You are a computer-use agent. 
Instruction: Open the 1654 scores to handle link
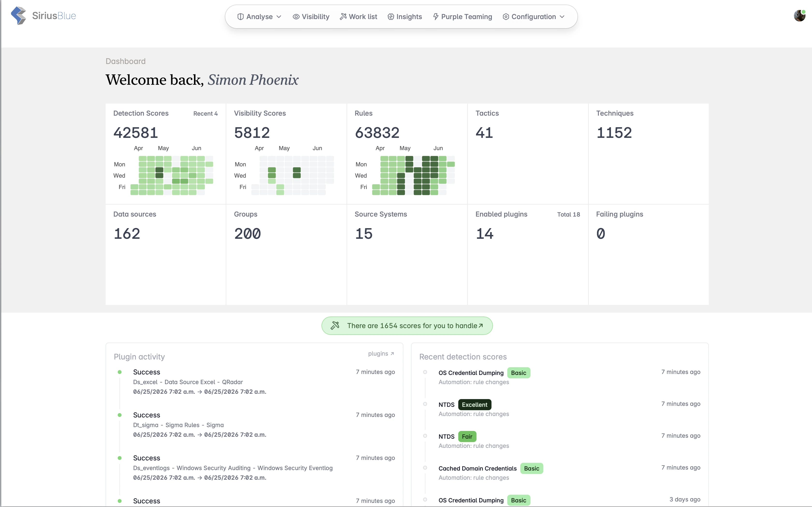click(407, 326)
